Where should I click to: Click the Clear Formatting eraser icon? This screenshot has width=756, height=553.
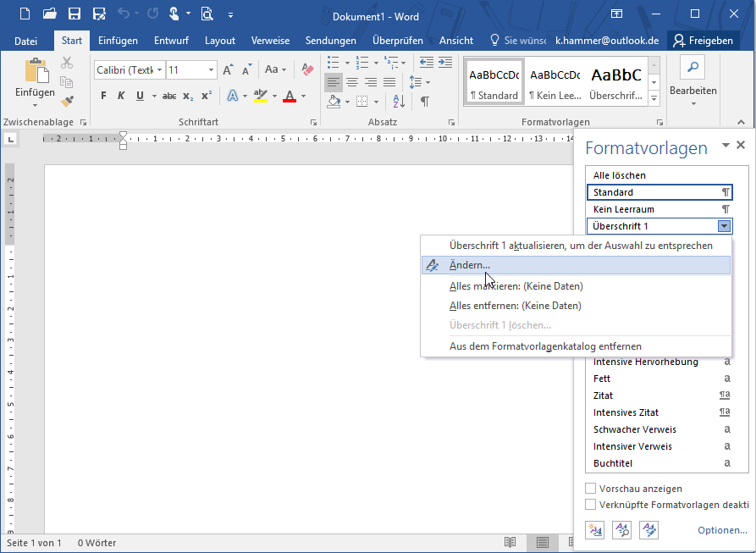point(307,69)
